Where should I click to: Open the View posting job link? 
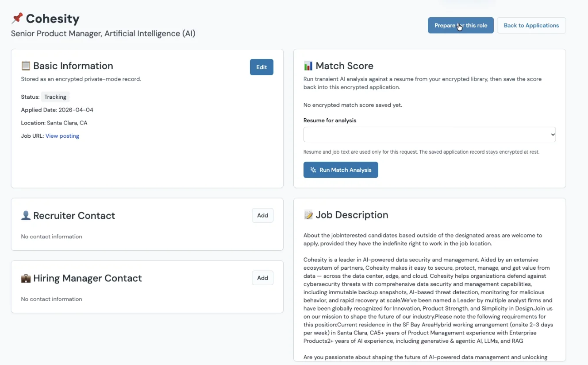tap(62, 136)
